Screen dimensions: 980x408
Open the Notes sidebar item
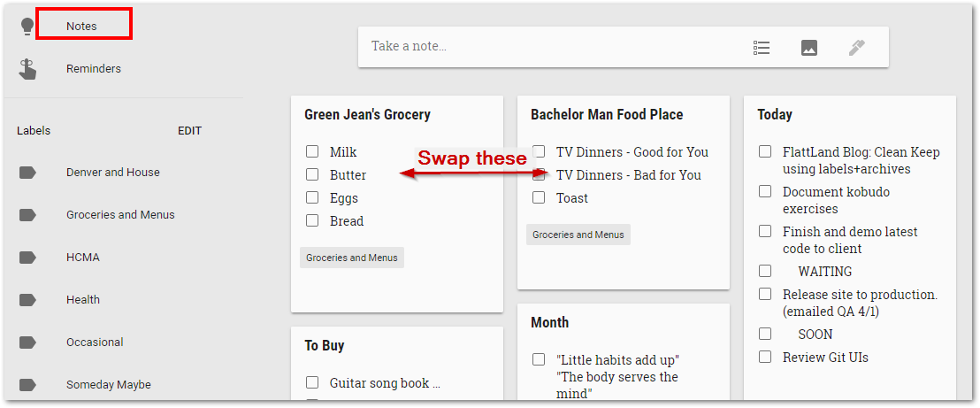point(82,27)
